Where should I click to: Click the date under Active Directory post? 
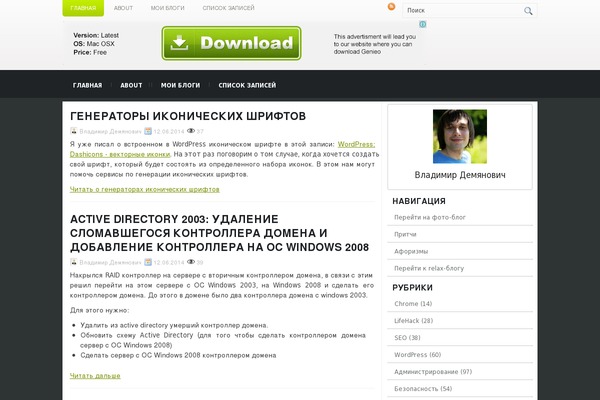(169, 262)
